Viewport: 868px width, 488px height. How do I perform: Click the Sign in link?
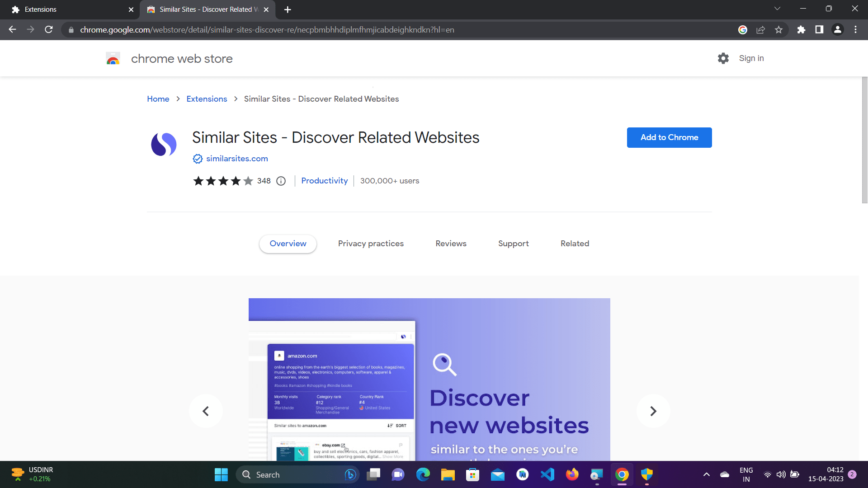751,58
